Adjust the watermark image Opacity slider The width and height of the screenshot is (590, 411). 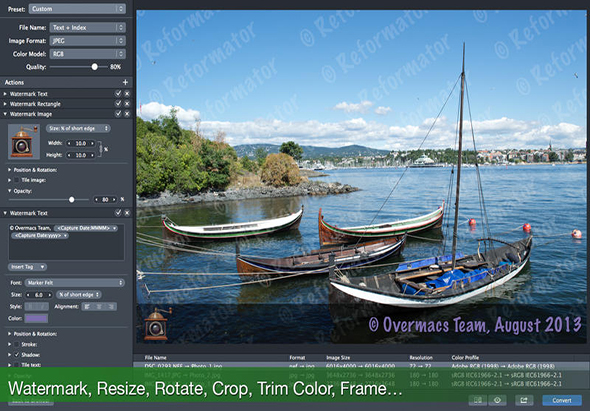pos(71,199)
